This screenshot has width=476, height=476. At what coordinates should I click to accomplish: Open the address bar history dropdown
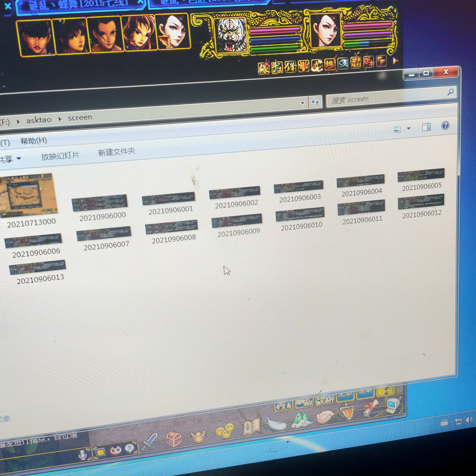click(x=303, y=103)
